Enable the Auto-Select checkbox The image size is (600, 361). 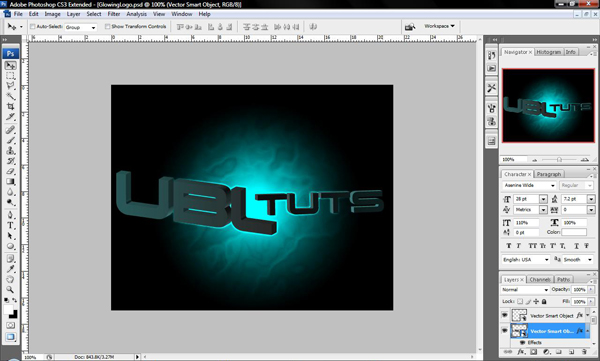(x=33, y=26)
